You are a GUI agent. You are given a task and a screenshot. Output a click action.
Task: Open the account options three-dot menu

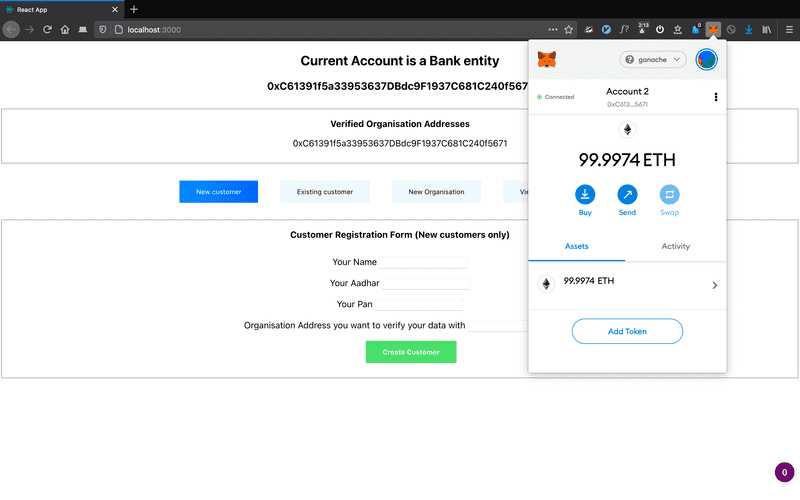click(x=716, y=97)
